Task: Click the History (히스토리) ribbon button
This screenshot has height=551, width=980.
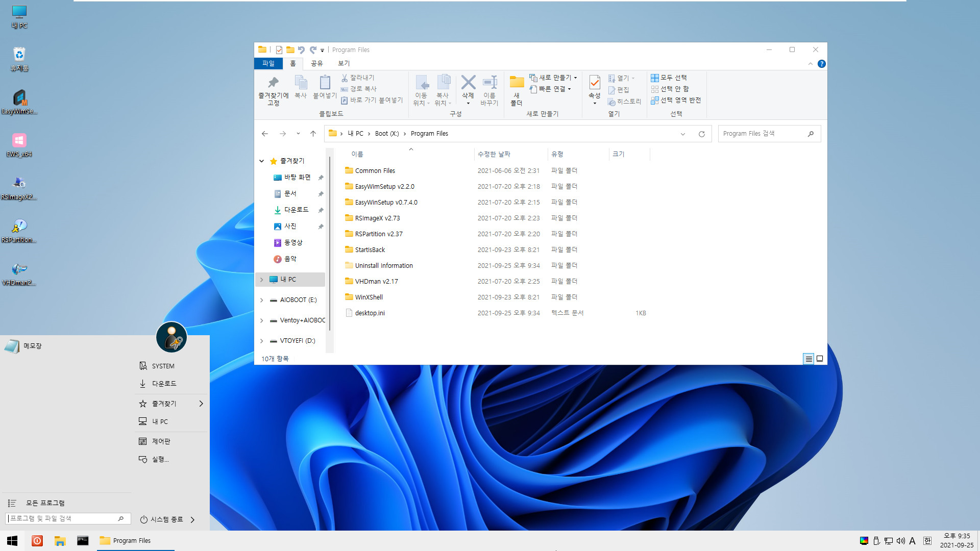Action: point(624,102)
